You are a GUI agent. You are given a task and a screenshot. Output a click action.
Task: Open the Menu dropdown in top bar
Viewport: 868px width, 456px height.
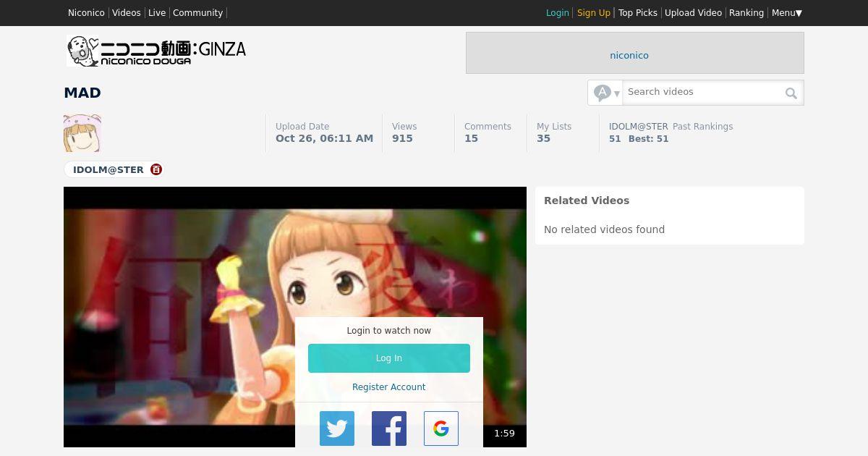point(787,13)
